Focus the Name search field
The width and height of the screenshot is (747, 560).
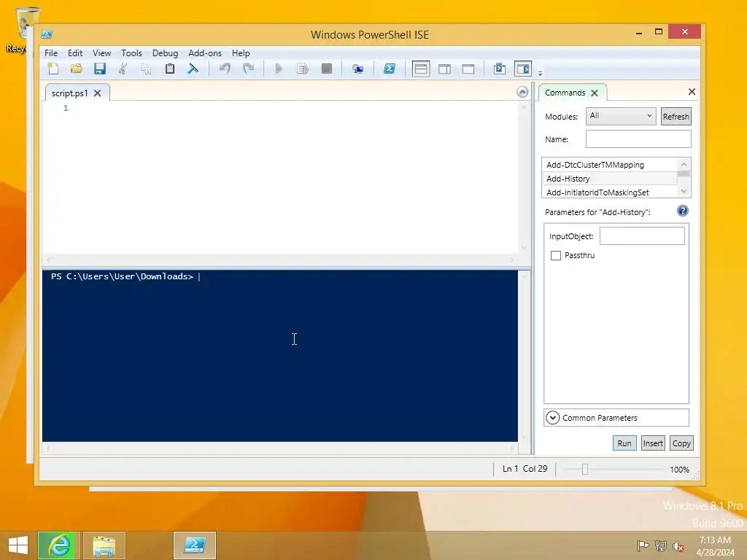pos(638,139)
